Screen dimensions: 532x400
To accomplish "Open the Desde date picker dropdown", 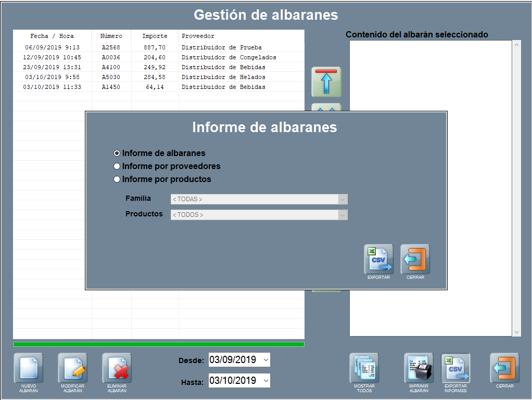I will pos(265,359).
